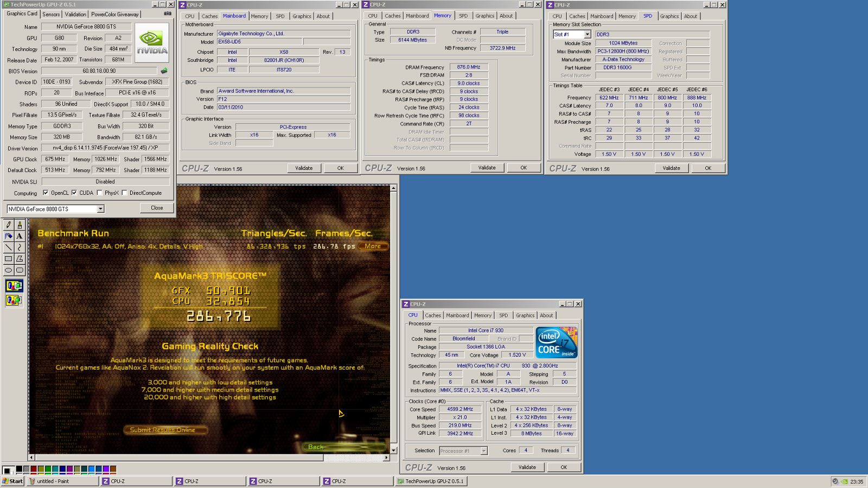The width and height of the screenshot is (868, 488).
Task: Choose the transparent selection option in Paint
Action: [x=14, y=300]
